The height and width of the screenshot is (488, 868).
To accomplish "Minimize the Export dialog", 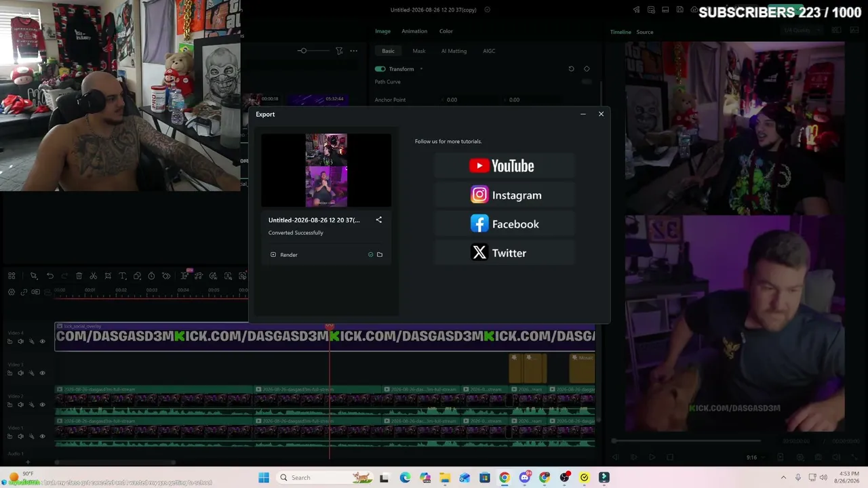I will coord(583,114).
